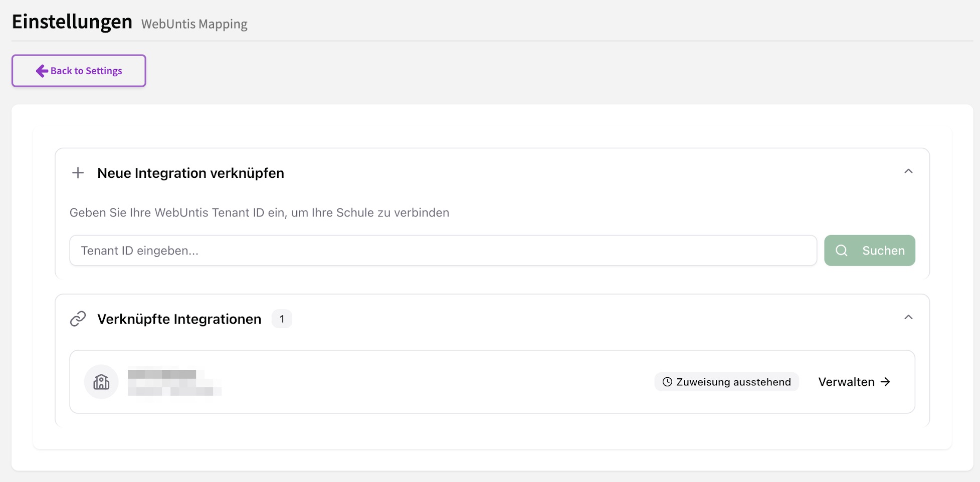Collapse the Verknüpfte Integrationen section chevron

[x=908, y=317]
